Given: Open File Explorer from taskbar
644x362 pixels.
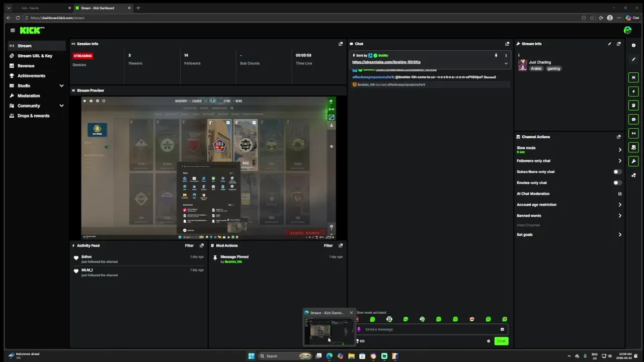Looking at the screenshot, I should pyautogui.click(x=351, y=356).
